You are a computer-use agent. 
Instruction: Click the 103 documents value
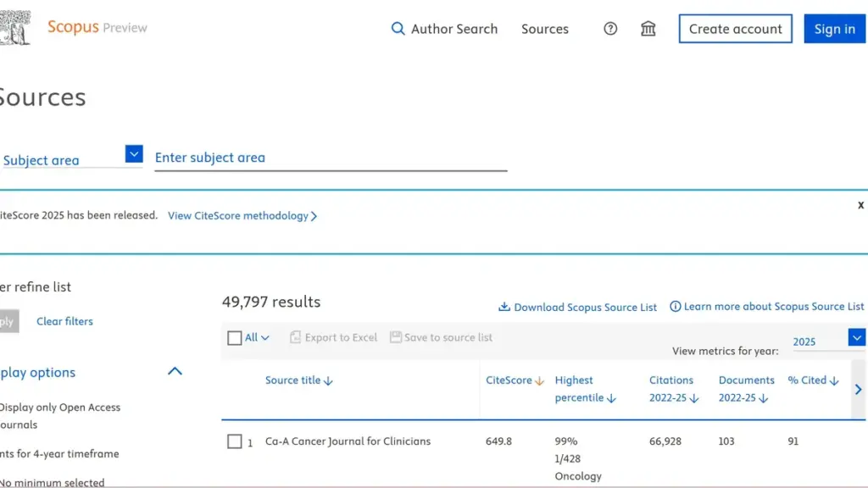pos(726,441)
